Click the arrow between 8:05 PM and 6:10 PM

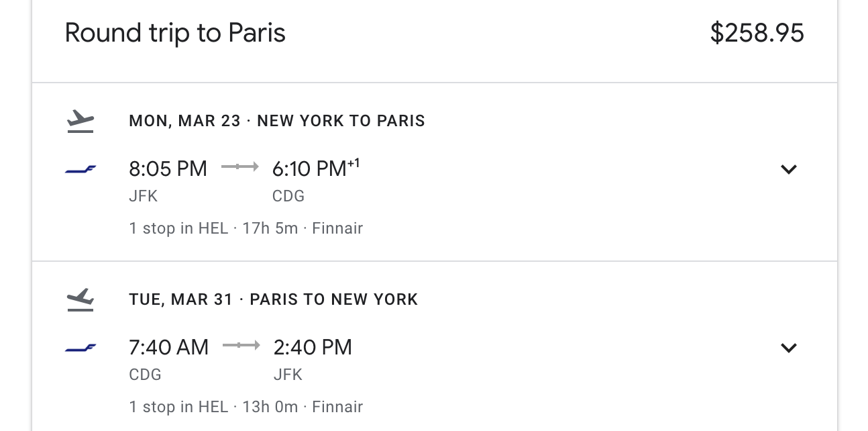click(239, 166)
